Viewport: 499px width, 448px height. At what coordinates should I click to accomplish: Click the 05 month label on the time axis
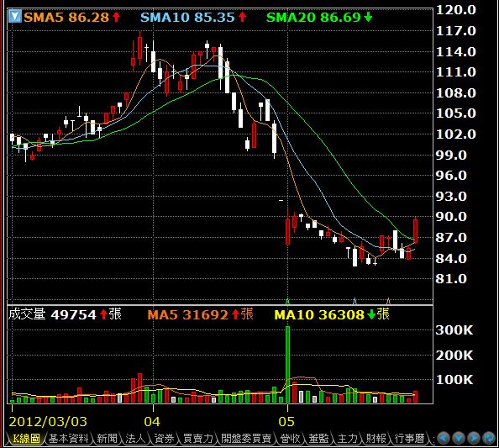coord(286,422)
